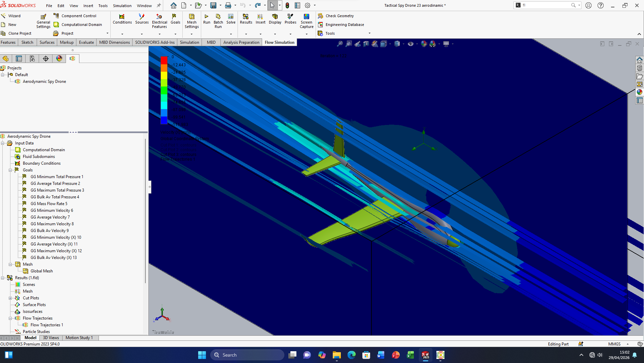The width and height of the screenshot is (644, 363).
Task: Open SOLIDWORKS Options gear
Action: [x=308, y=5]
